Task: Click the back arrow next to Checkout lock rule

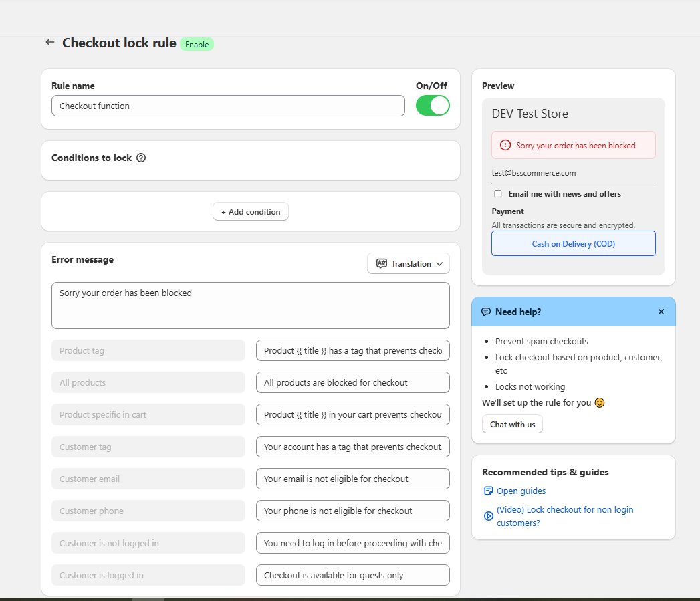Action: 49,41
